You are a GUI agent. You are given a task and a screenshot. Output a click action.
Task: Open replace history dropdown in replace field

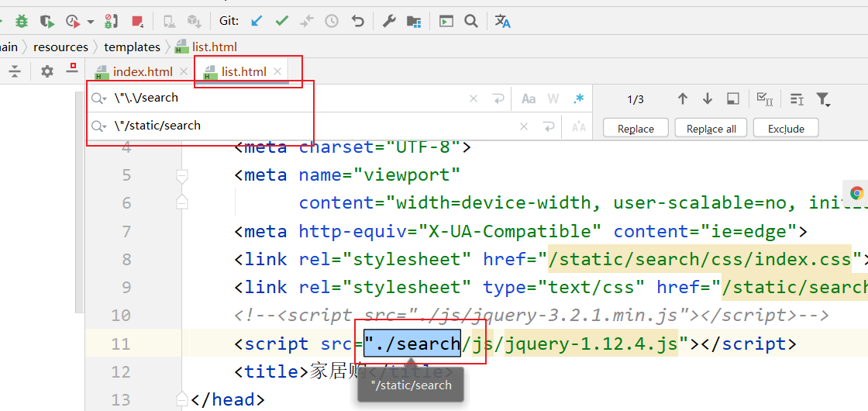99,126
